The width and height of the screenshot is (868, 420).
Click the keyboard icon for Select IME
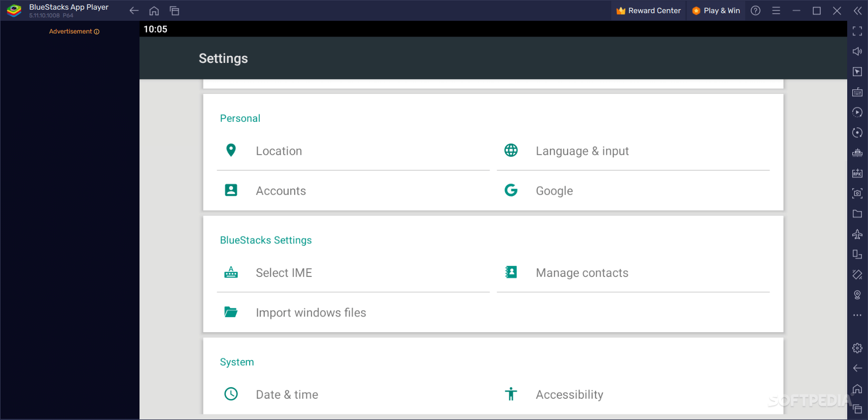(231, 272)
